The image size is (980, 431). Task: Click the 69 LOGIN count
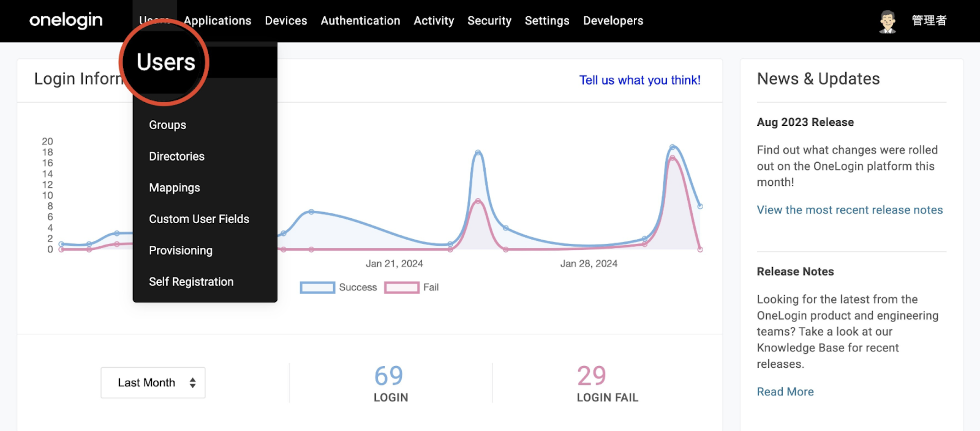[x=390, y=383]
